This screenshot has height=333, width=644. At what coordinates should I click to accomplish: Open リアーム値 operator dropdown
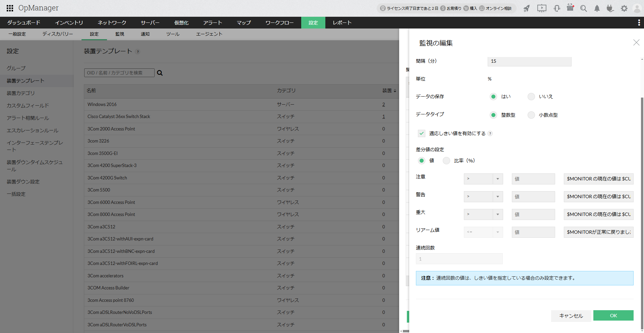pyautogui.click(x=483, y=232)
